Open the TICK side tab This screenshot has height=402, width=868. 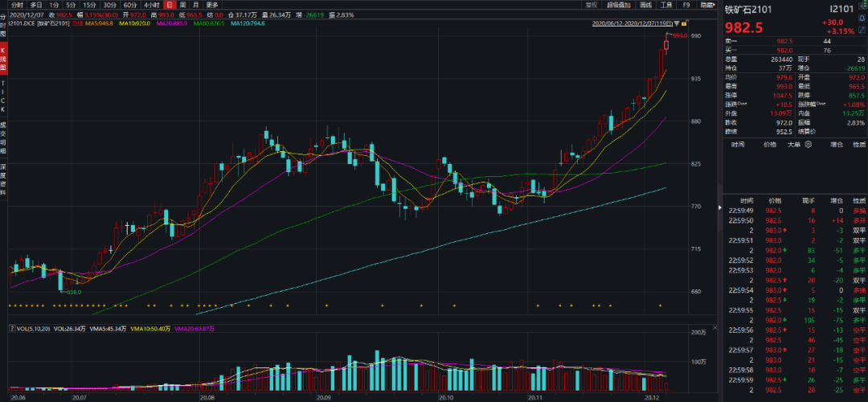click(3, 98)
